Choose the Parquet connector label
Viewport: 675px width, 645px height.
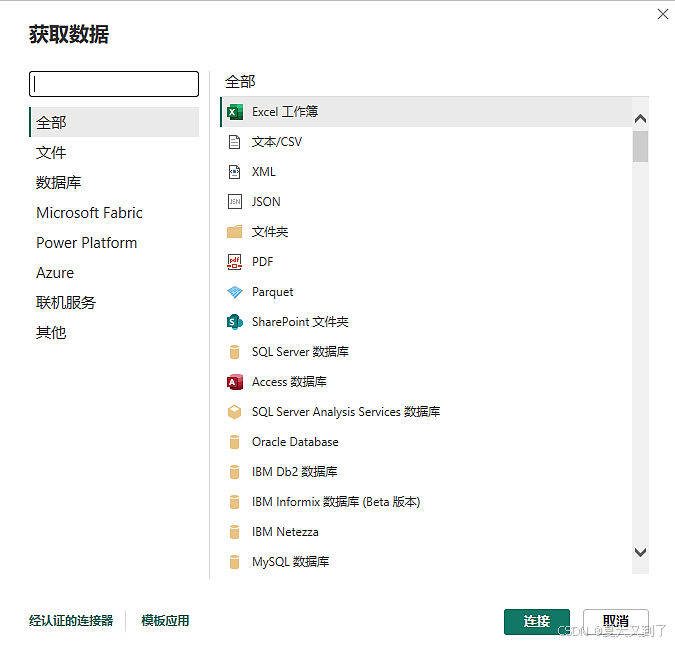click(x=272, y=292)
